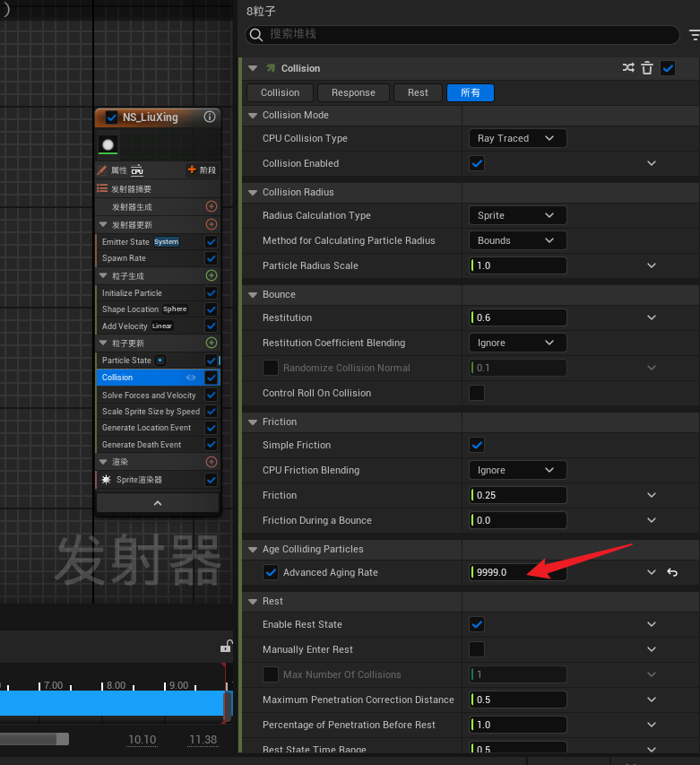Disable the Collision module header checkbox
Screen dimensions: 700x765
tap(668, 68)
